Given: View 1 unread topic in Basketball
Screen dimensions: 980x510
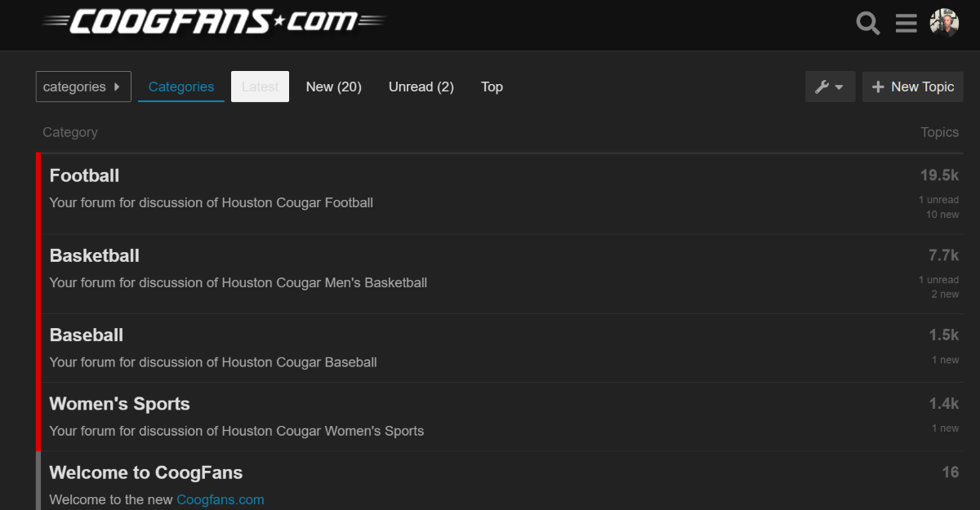Looking at the screenshot, I should (938, 280).
